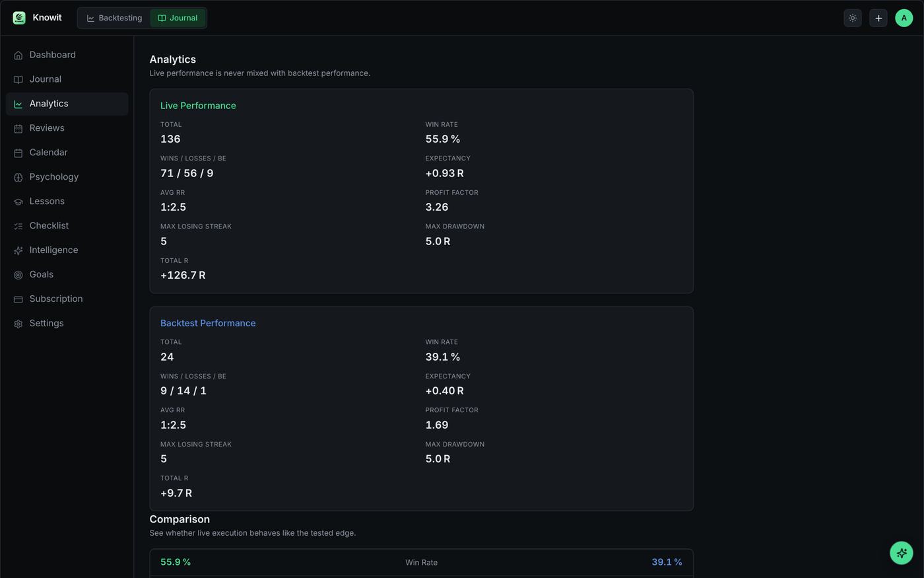Click the plus add button

878,18
